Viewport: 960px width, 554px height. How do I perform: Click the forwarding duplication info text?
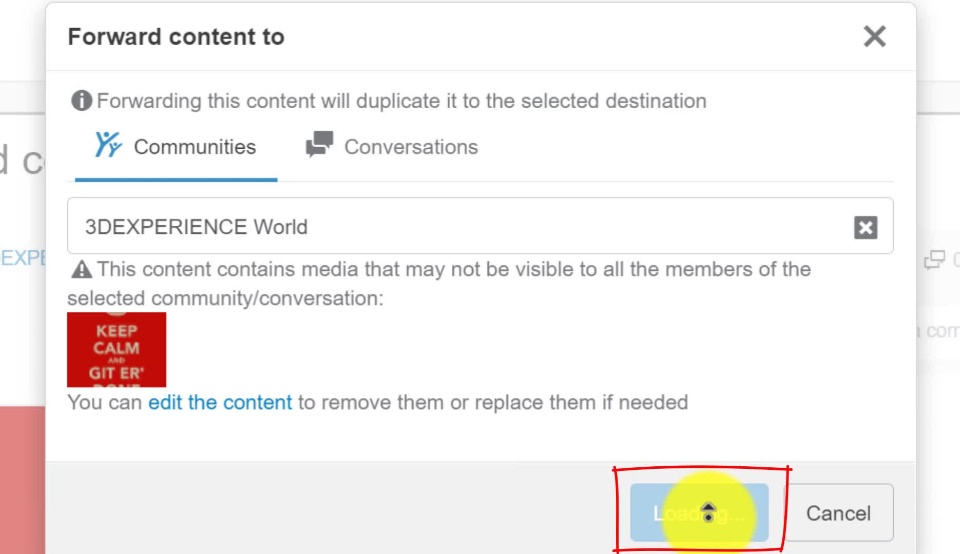click(x=401, y=101)
